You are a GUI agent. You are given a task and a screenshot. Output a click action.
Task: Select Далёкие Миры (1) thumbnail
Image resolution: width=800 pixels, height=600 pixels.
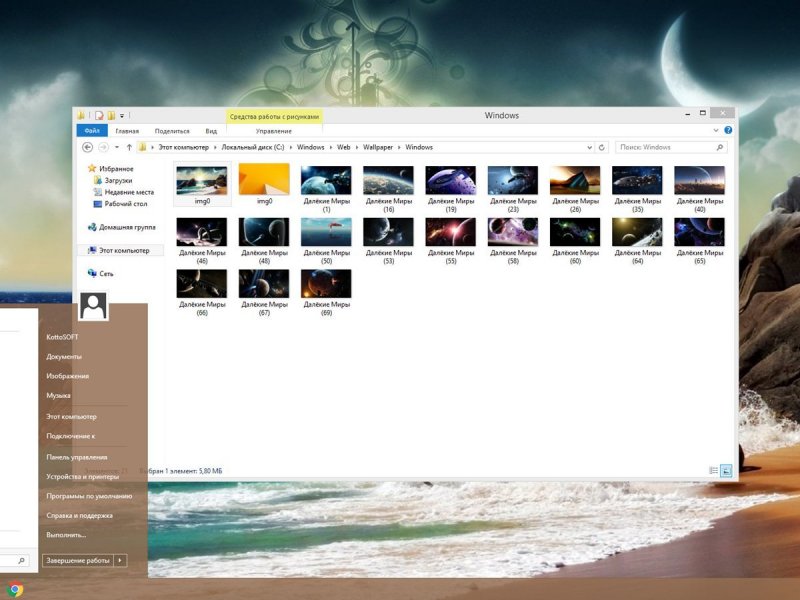click(x=326, y=180)
